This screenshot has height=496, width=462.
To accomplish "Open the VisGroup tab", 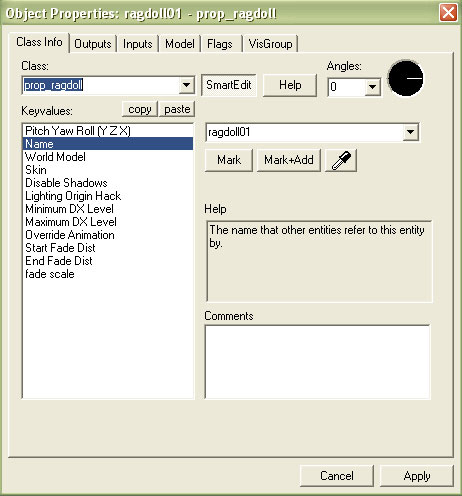I will (x=270, y=44).
